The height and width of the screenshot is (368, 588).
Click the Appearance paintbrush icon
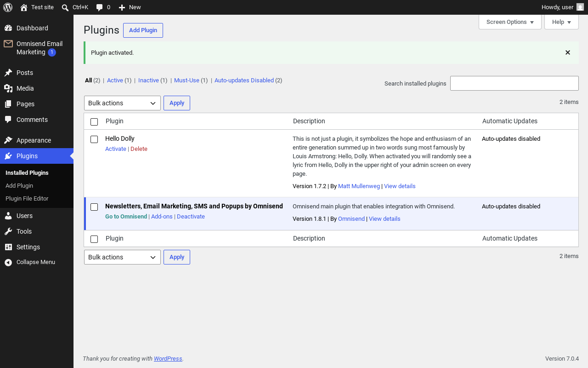pyautogui.click(x=8, y=140)
